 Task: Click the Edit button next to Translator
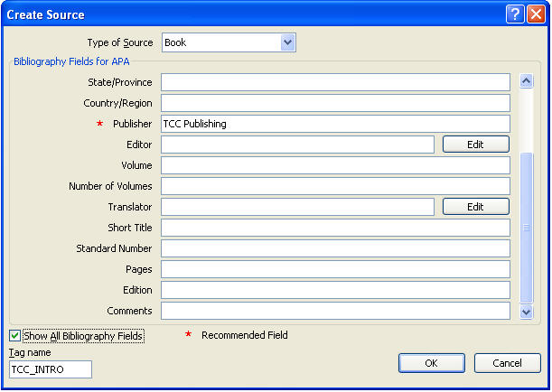(475, 207)
